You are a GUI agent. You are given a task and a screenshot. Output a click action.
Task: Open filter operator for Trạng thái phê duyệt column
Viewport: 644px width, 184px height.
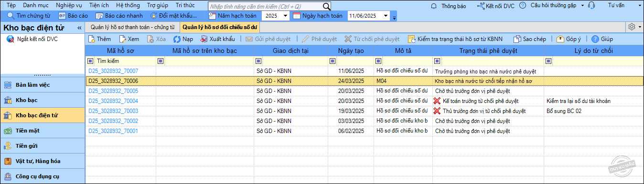point(437,61)
